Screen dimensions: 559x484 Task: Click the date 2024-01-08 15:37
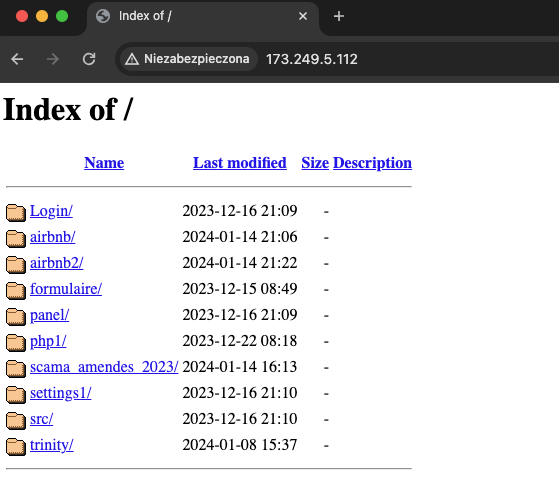pyautogui.click(x=240, y=445)
